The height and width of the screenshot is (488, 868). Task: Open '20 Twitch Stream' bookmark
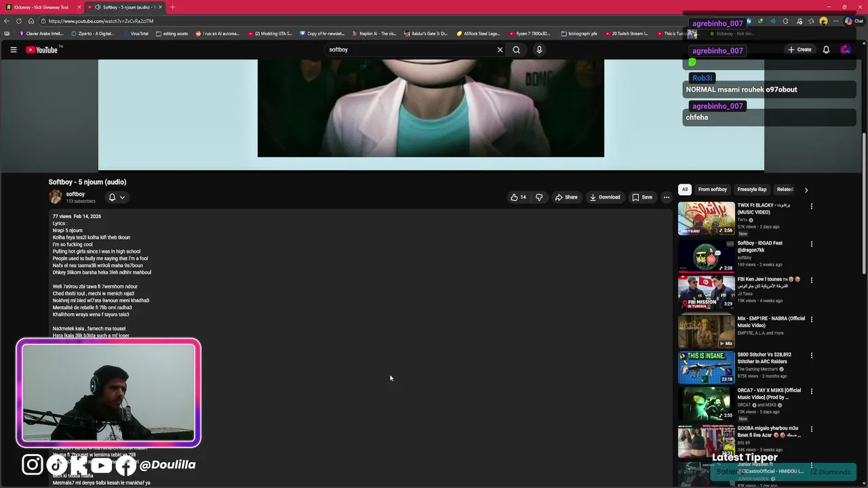[626, 33]
